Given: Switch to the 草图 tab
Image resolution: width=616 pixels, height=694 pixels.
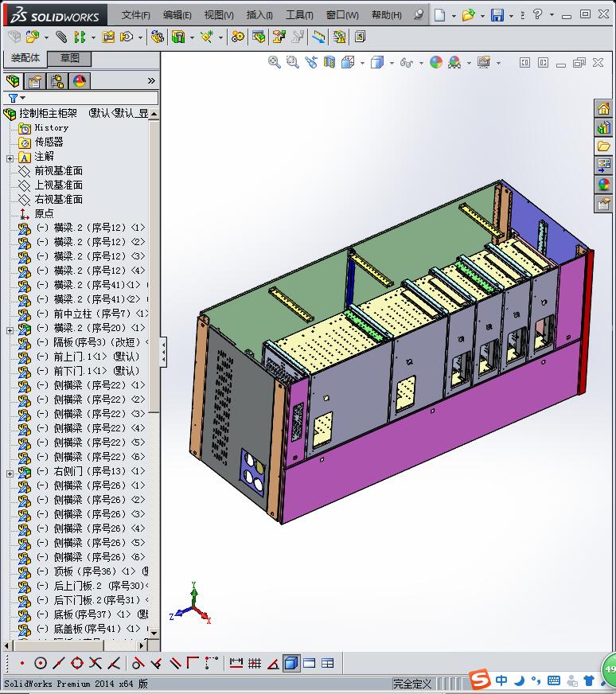Looking at the screenshot, I should click(69, 58).
